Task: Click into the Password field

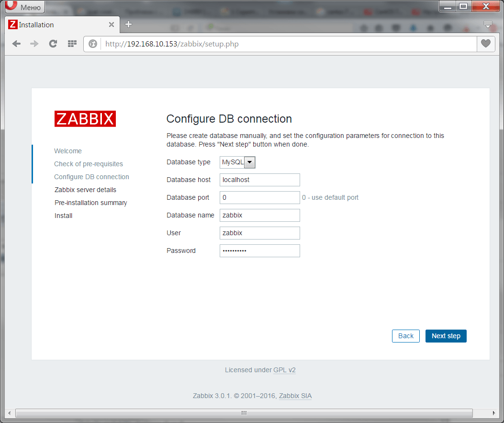Action: (x=259, y=251)
